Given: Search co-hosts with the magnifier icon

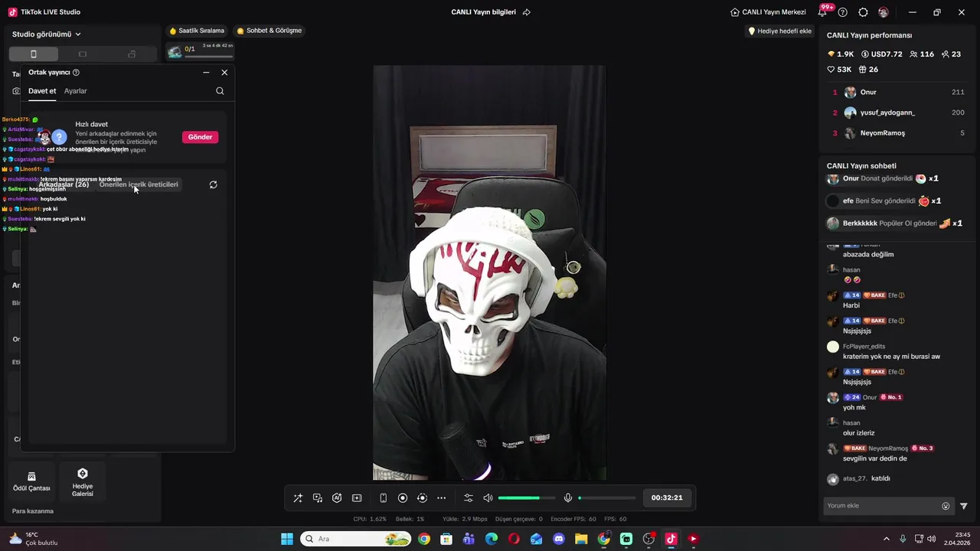Looking at the screenshot, I should pos(220,91).
